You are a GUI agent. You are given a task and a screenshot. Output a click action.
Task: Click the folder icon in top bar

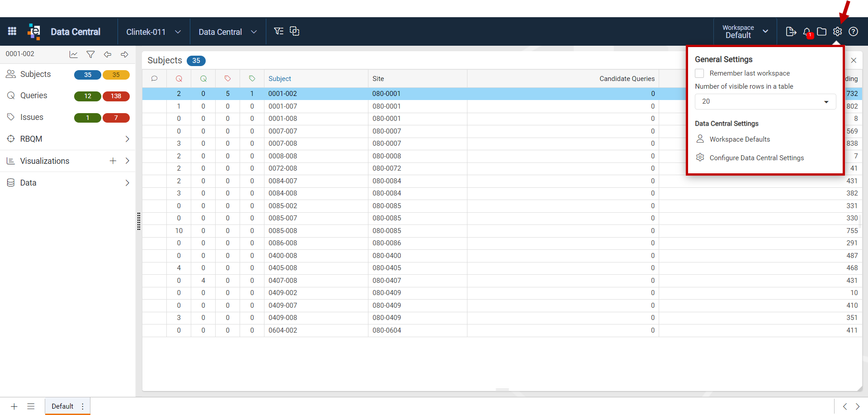pos(822,32)
